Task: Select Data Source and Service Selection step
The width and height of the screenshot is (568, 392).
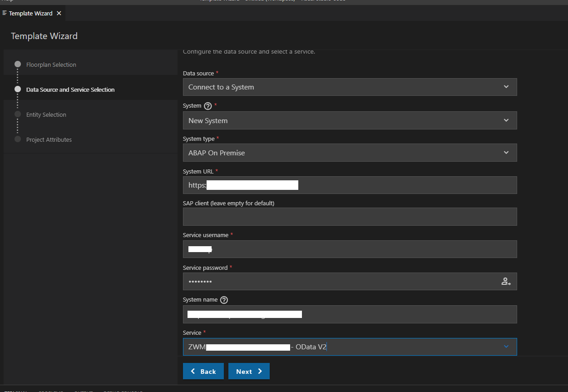Action: click(70, 90)
